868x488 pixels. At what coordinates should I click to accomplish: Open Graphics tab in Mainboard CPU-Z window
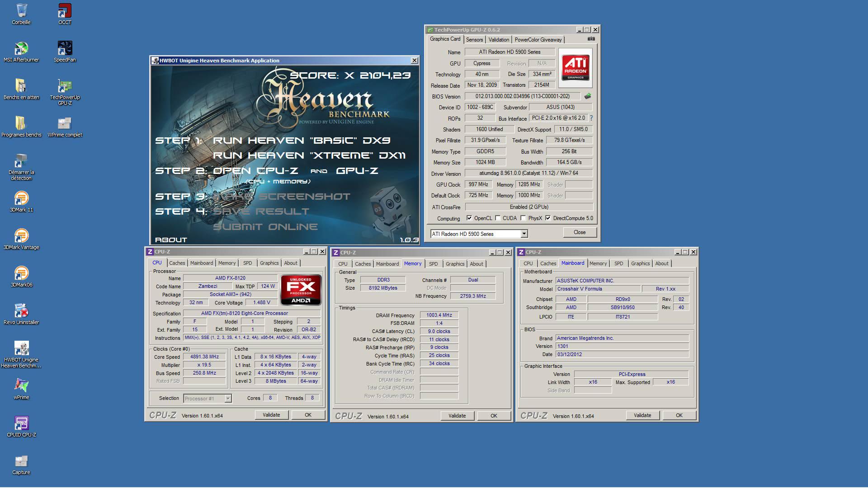[640, 263]
